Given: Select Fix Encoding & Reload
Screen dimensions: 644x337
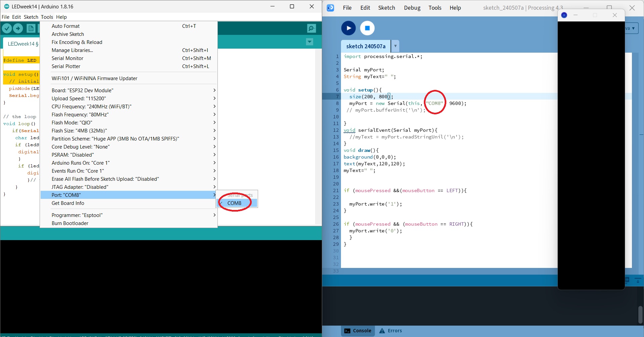Looking at the screenshot, I should tap(129, 42).
